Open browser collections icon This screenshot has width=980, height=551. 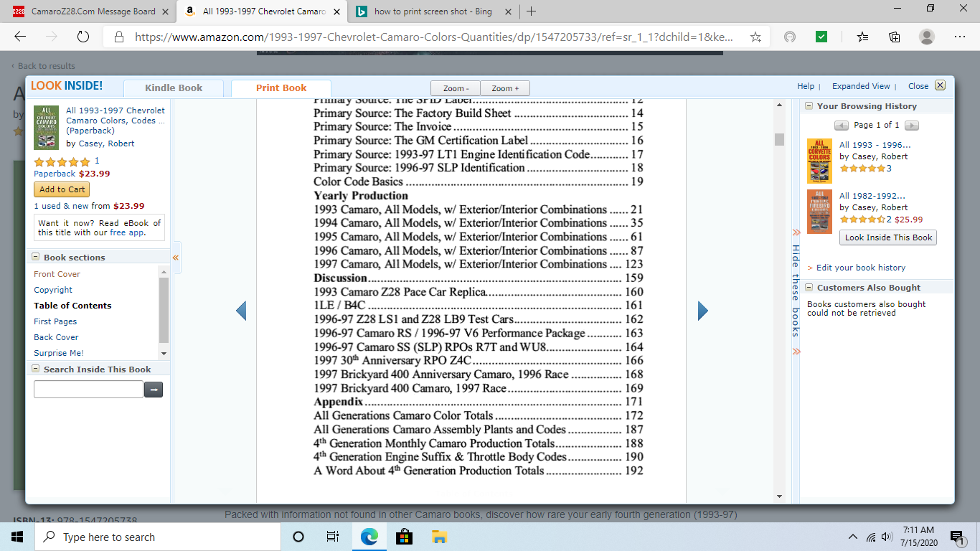point(895,37)
